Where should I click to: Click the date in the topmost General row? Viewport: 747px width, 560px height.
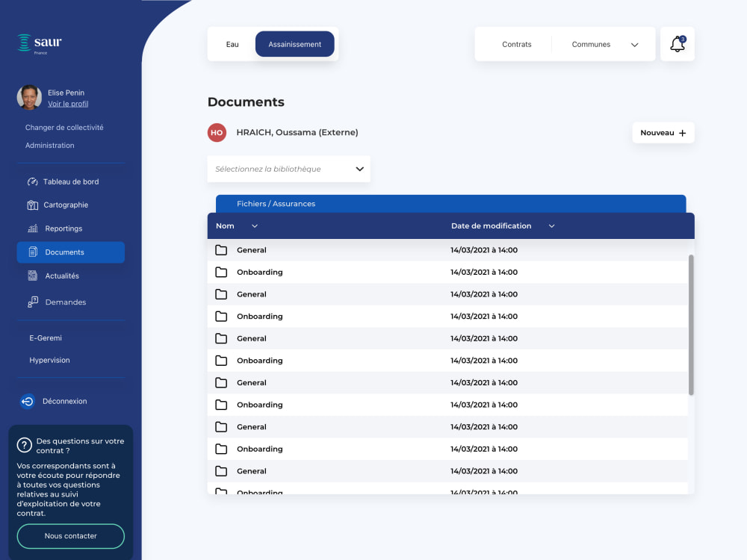pos(484,250)
